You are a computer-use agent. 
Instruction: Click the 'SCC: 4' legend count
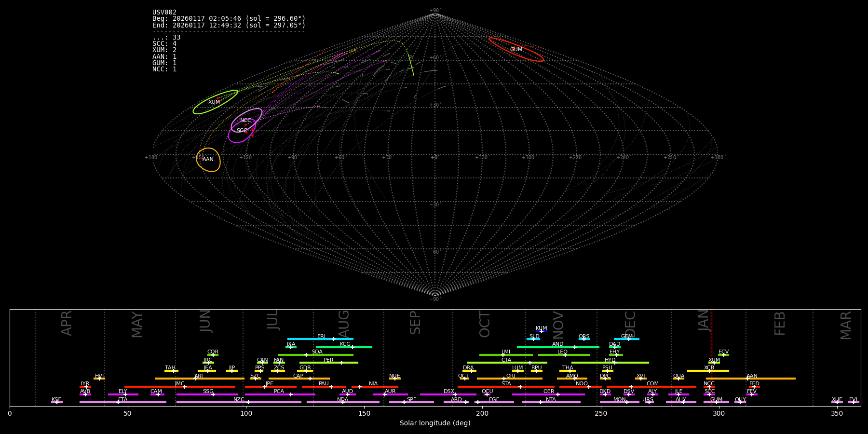click(x=164, y=44)
